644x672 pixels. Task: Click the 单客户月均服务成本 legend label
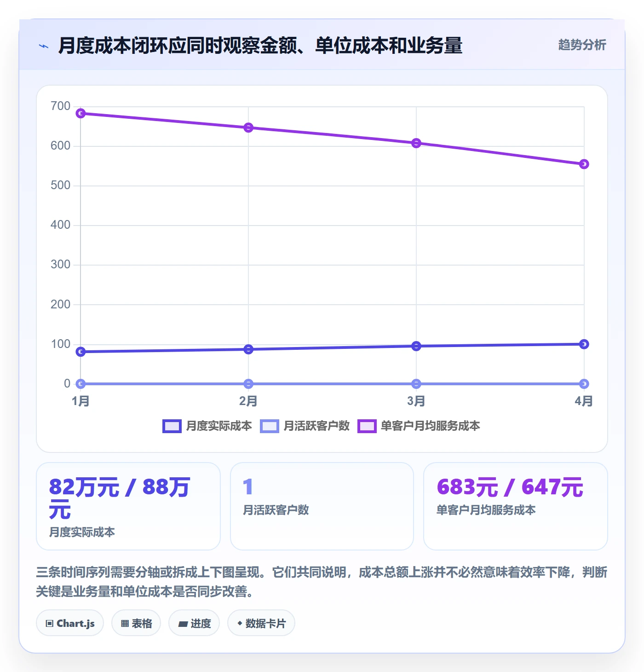[x=431, y=426]
